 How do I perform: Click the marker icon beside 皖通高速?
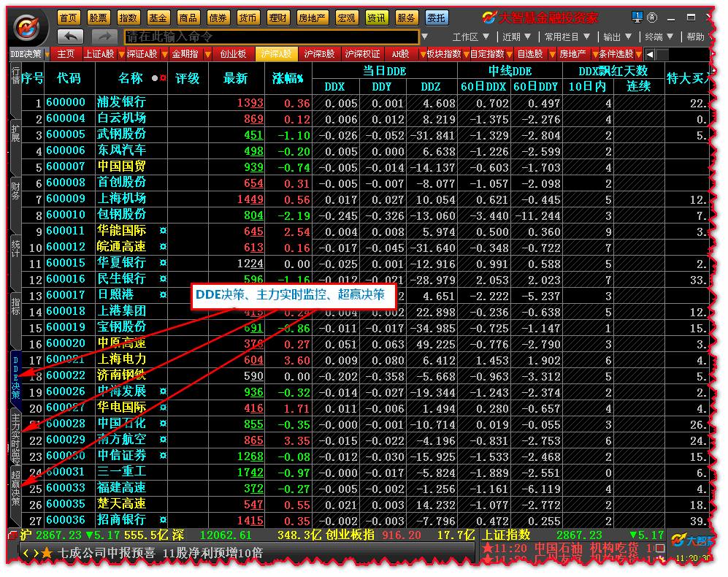(x=163, y=247)
